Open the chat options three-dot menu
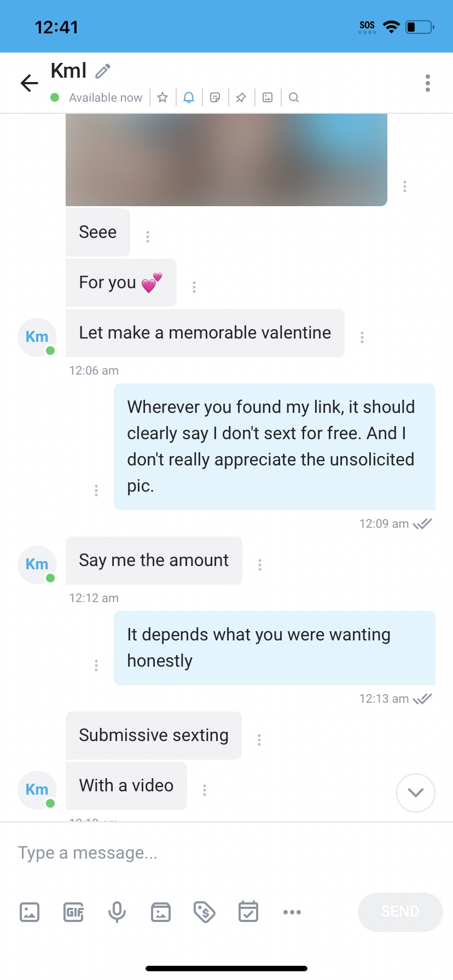 point(428,83)
